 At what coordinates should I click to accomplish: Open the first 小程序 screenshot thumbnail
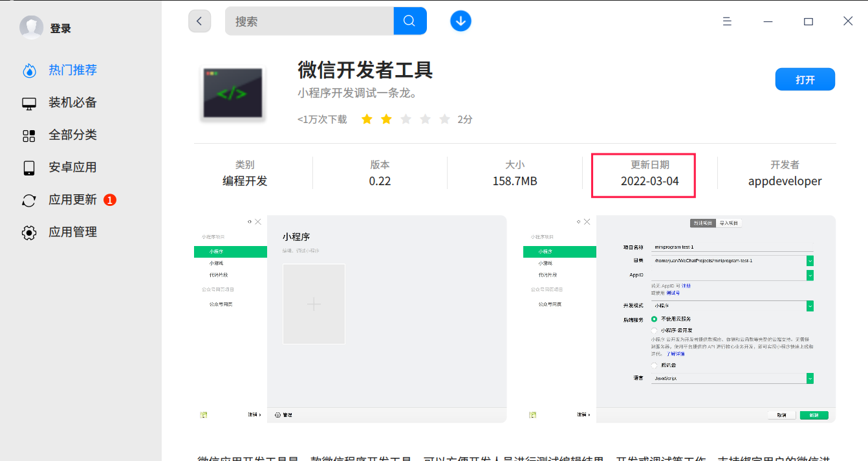[350, 319]
